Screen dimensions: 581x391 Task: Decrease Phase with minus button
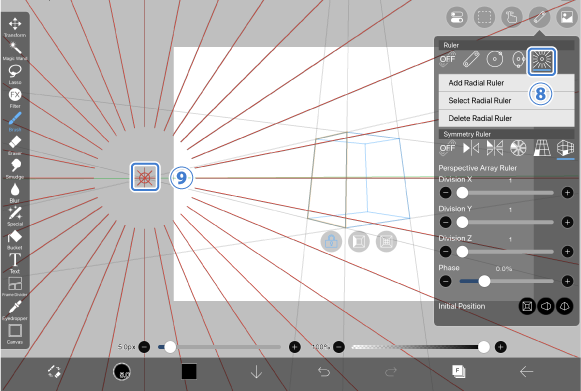coord(446,281)
